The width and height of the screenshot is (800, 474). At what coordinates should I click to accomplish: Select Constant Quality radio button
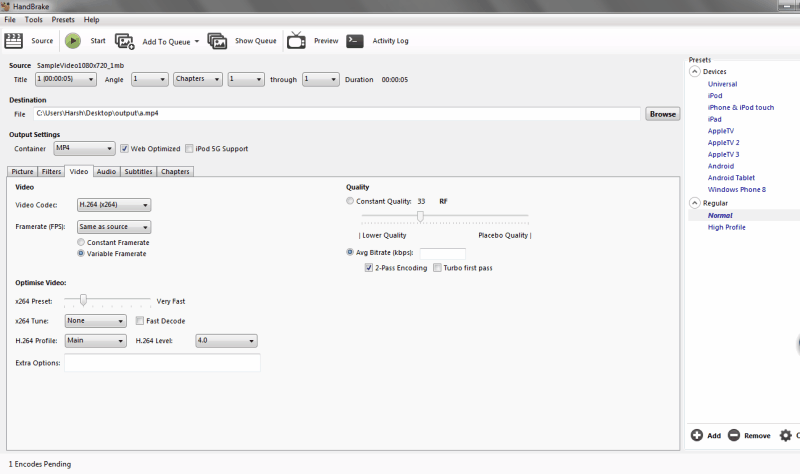(x=350, y=201)
